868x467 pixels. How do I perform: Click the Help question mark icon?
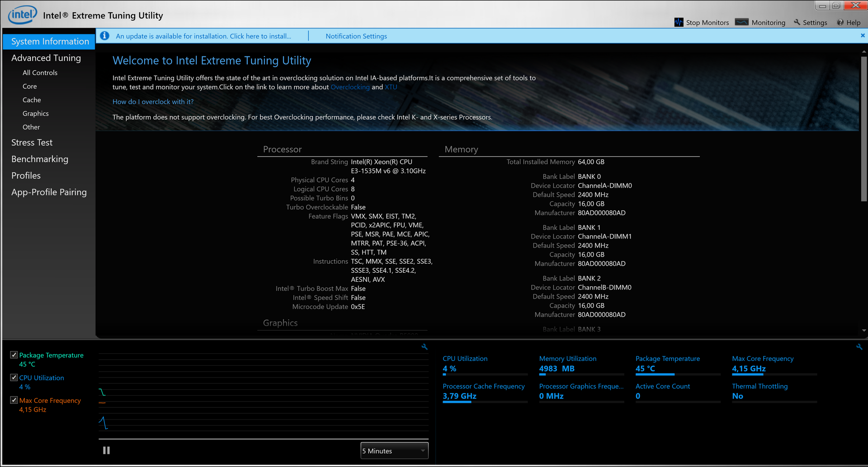840,22
